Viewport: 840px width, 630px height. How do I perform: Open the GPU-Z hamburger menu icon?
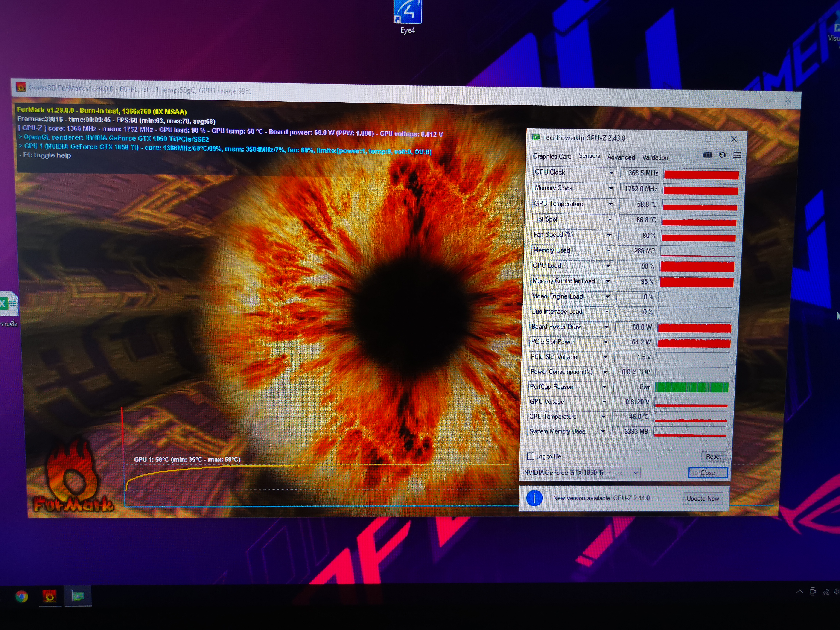pyautogui.click(x=737, y=155)
